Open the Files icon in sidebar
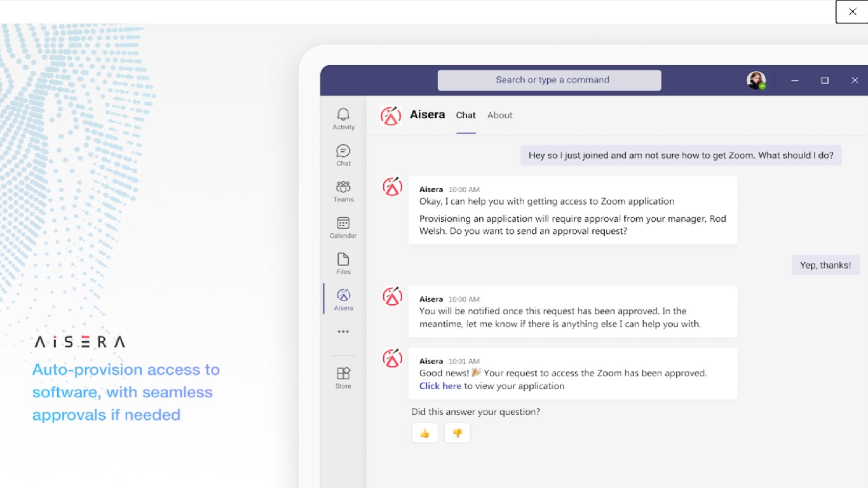 pyautogui.click(x=343, y=264)
